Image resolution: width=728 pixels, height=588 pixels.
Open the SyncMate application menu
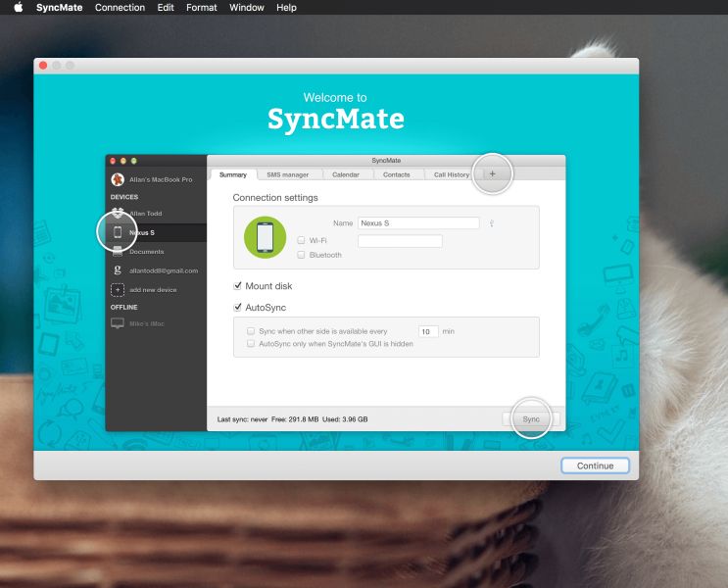pyautogui.click(x=60, y=8)
